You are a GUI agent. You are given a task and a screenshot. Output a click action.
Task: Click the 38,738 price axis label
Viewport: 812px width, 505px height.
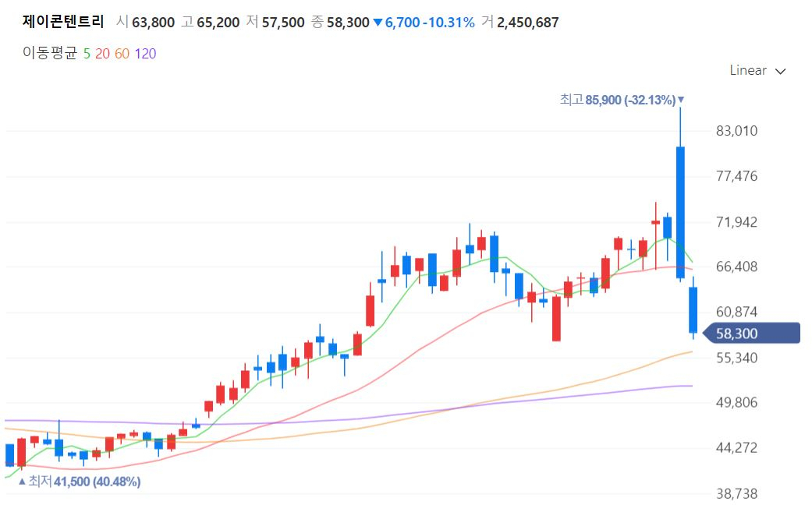[736, 494]
